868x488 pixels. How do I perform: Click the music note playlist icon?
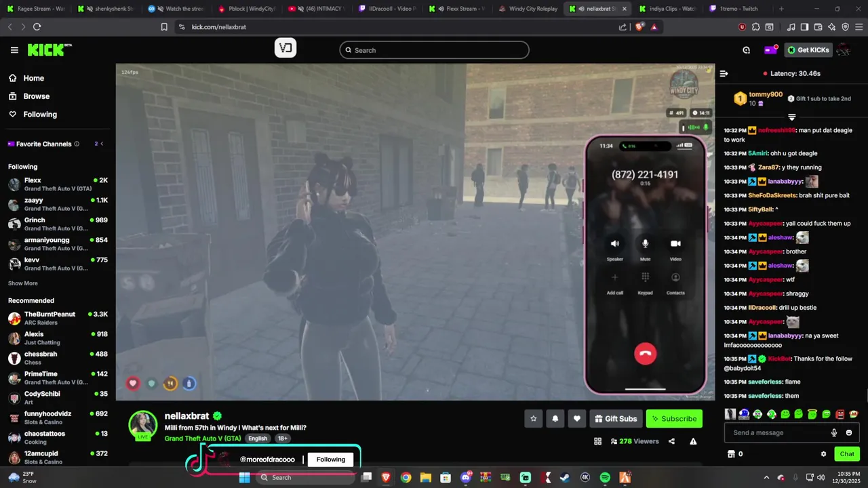pyautogui.click(x=791, y=27)
